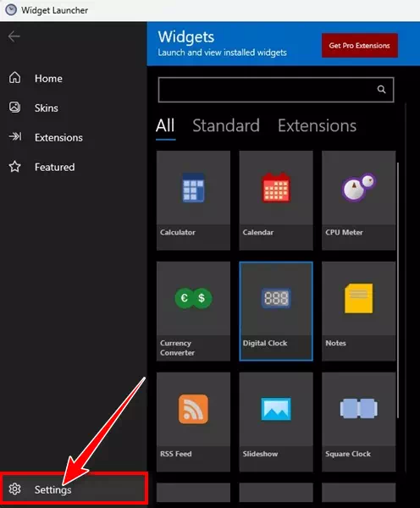Open the Extensions sidebar menu item

coord(74,137)
